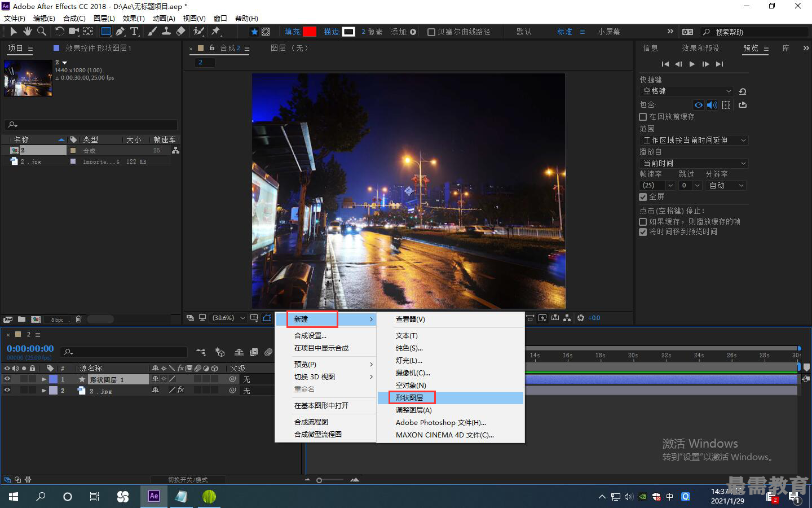
Task: Open the play from 当前时间 dropdown
Action: pos(694,163)
